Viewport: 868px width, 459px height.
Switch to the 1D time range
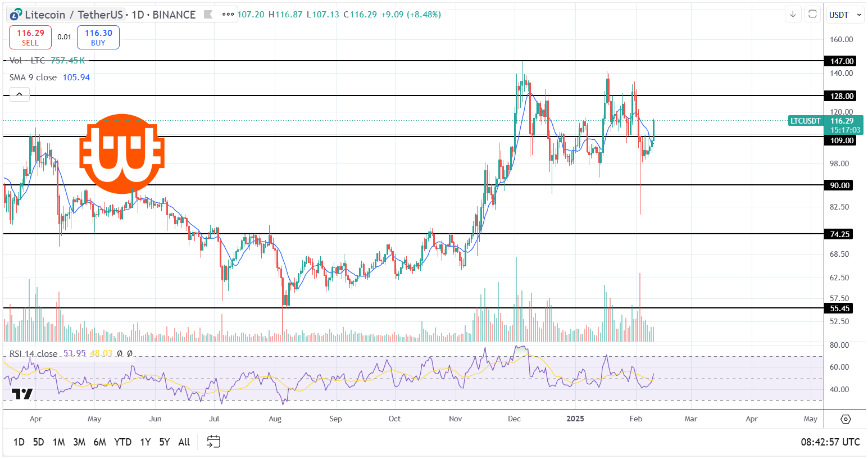(x=19, y=442)
